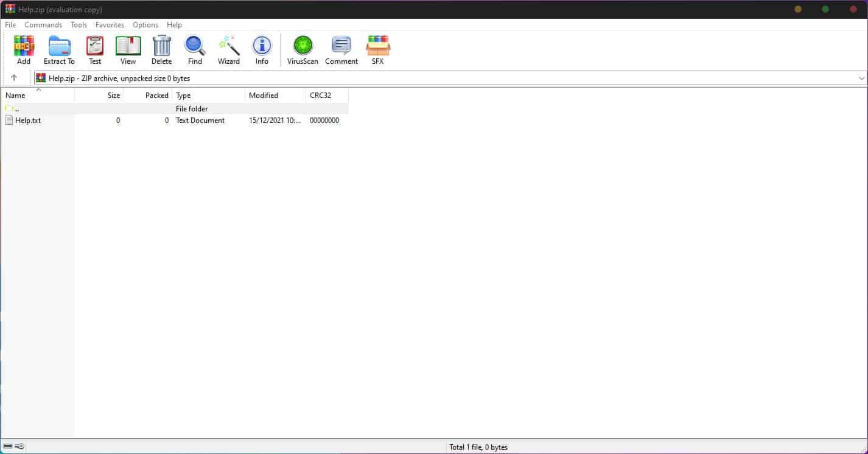This screenshot has height=454, width=868.
Task: Click the 15/12/2021 modified date cell
Action: tap(275, 120)
